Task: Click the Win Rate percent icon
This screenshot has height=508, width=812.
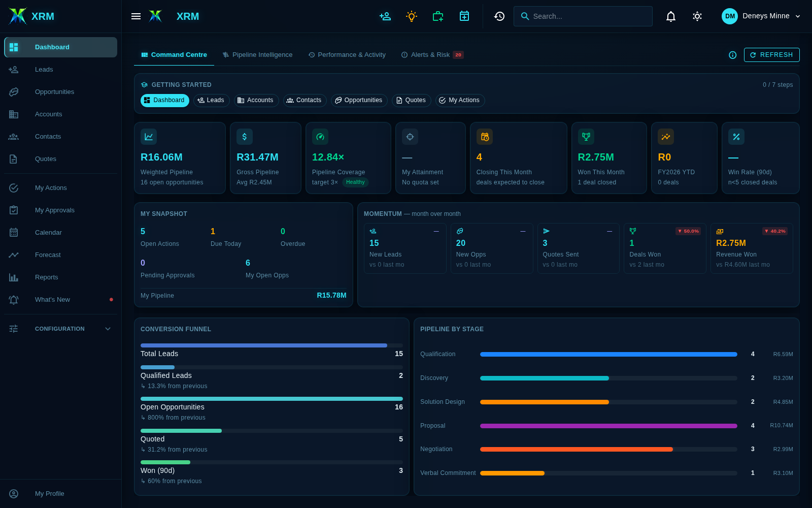Action: click(x=736, y=137)
